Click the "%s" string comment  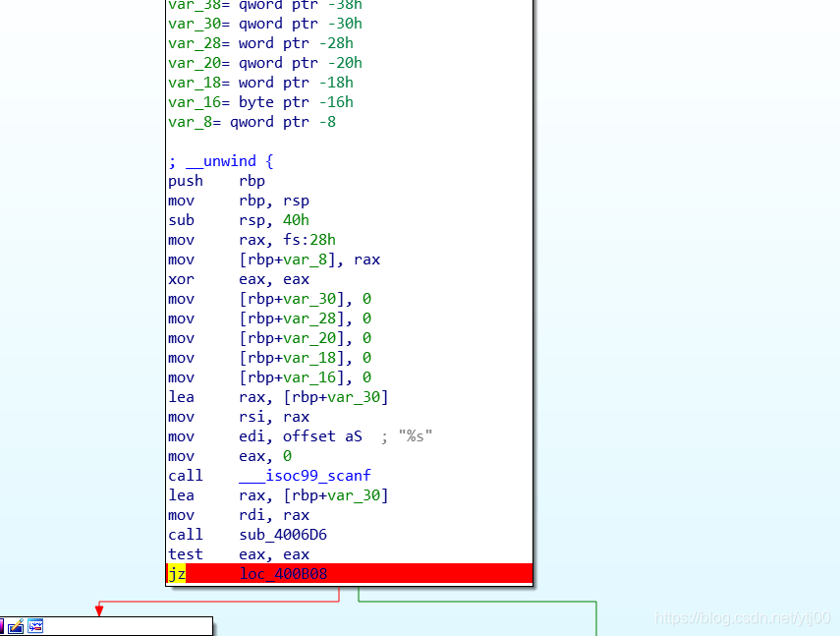(x=416, y=436)
